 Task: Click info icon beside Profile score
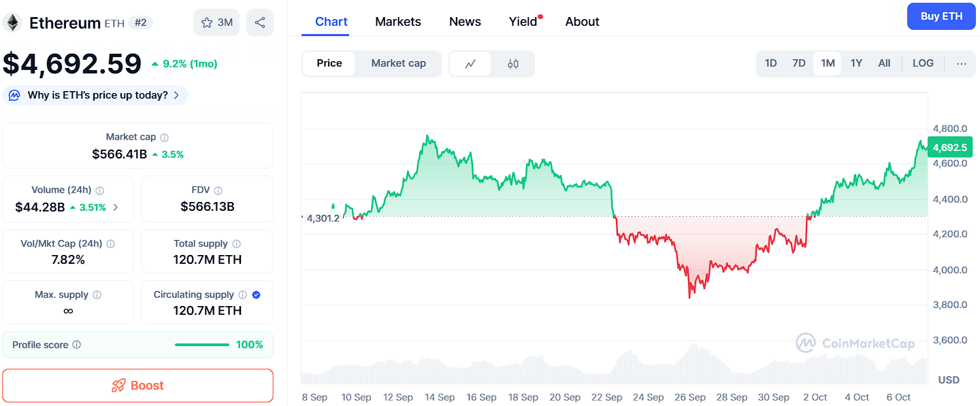click(x=77, y=345)
